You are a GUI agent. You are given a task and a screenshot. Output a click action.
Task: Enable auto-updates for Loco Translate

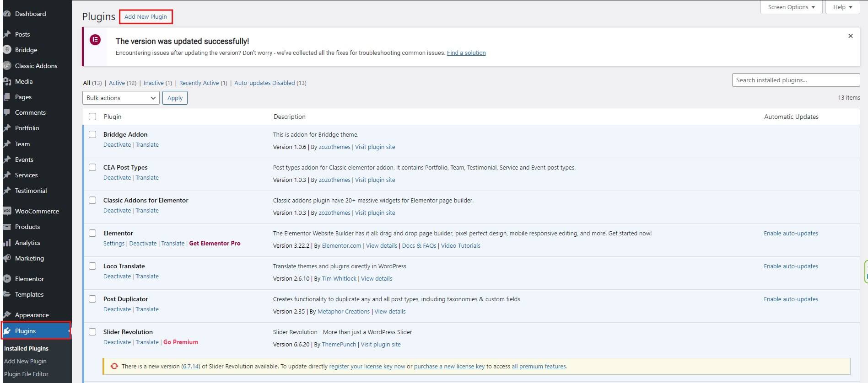tap(791, 266)
